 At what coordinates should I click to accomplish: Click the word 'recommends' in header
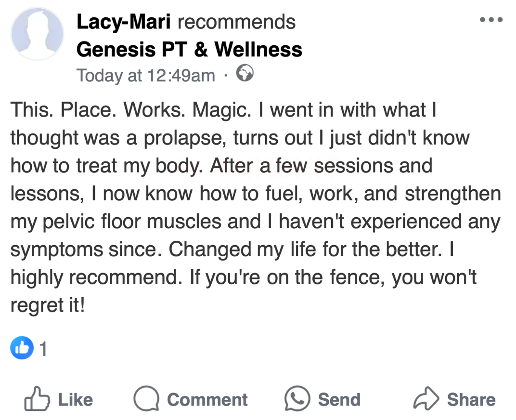[x=236, y=22]
